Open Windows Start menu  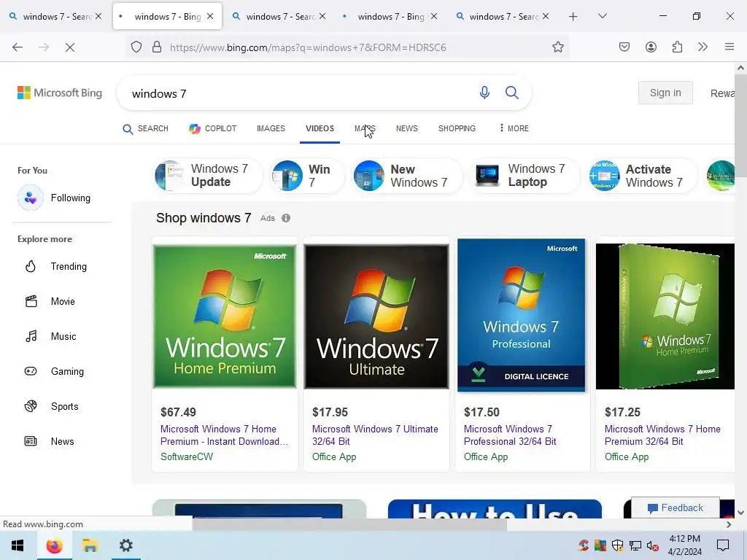[18, 545]
